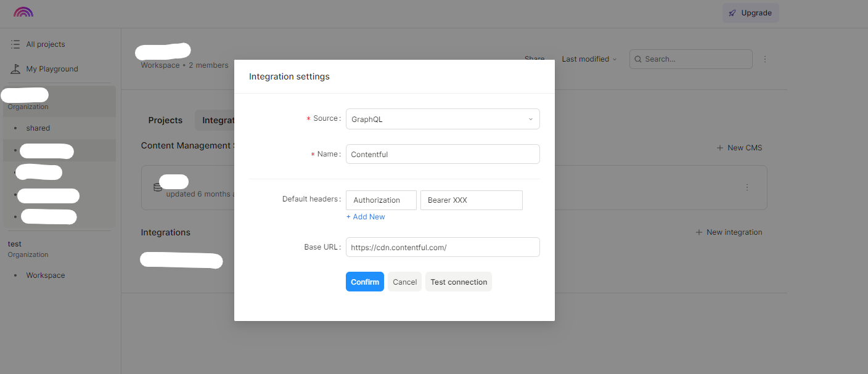
Task: Click the Base URL input field
Action: (442, 247)
